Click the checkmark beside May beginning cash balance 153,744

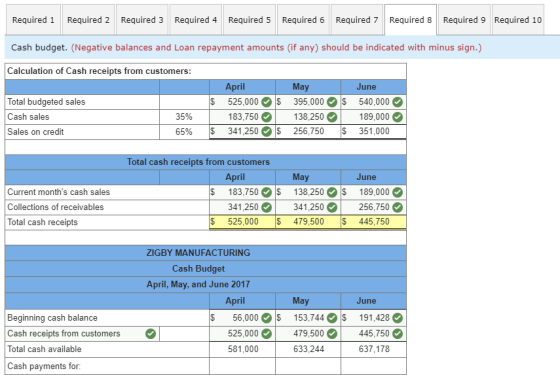click(x=332, y=318)
